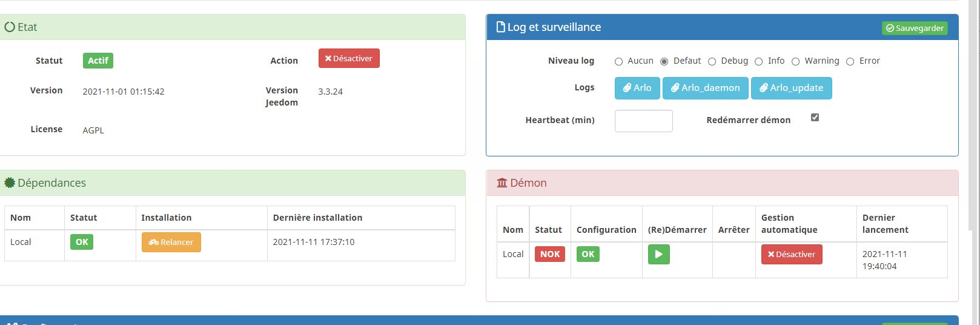This screenshot has height=325, width=980.
Task: Click the Log et surveillance file icon
Action: pos(500,27)
